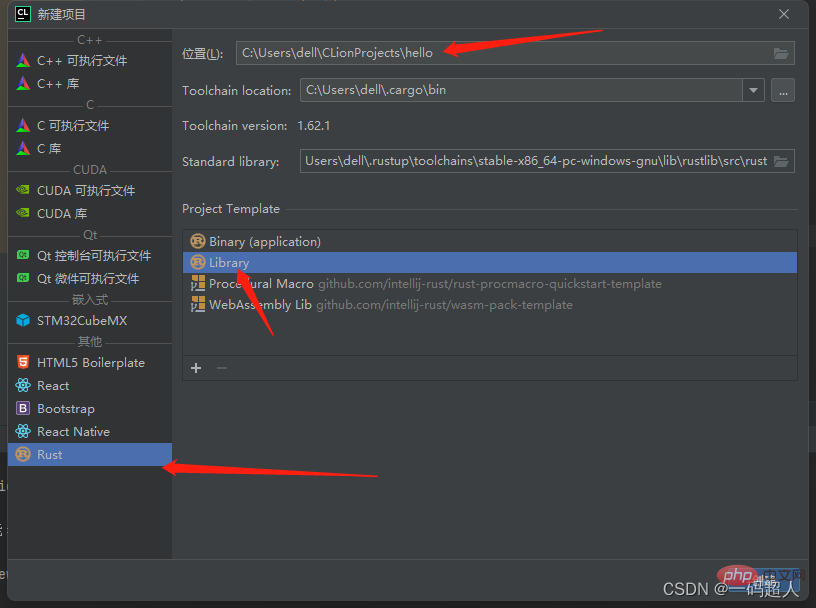Click the Standard library path field
This screenshot has width=816, height=608.
point(547,161)
